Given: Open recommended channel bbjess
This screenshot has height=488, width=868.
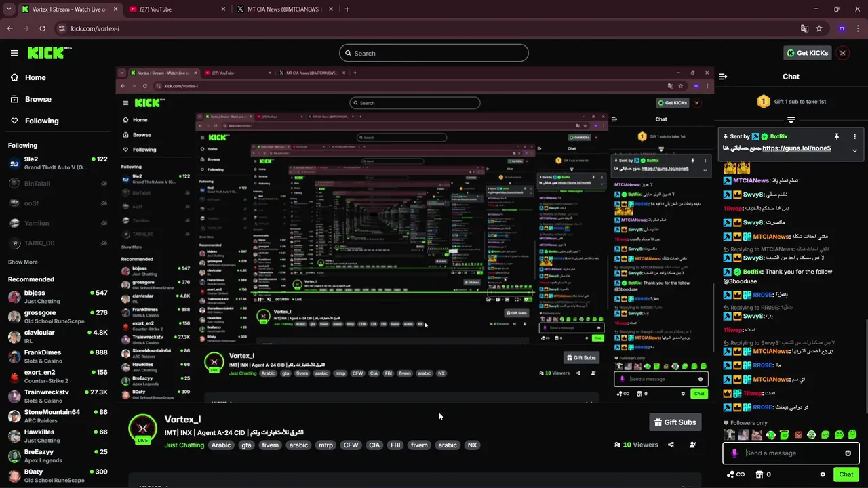Looking at the screenshot, I should tap(58, 297).
